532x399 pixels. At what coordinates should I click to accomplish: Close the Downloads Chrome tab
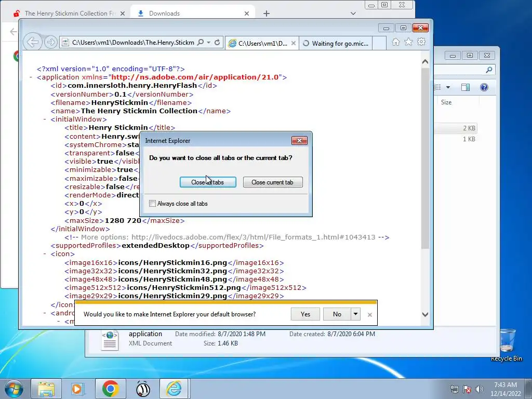pyautogui.click(x=247, y=14)
